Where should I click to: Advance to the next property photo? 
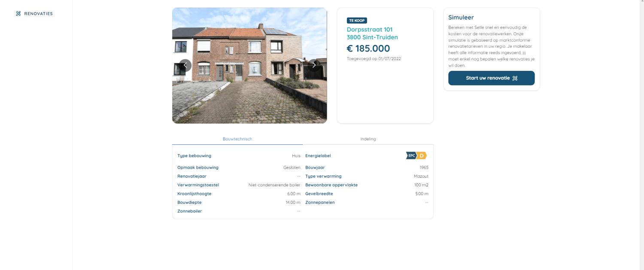click(314, 65)
